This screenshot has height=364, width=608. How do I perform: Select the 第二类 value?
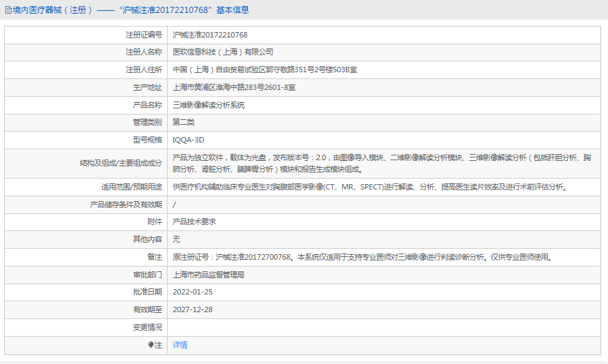tap(183, 122)
